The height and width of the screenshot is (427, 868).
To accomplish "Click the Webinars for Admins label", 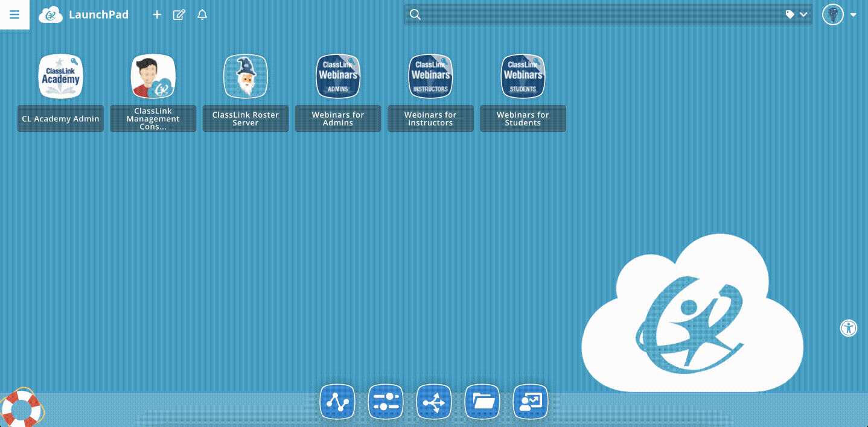I will tap(338, 119).
